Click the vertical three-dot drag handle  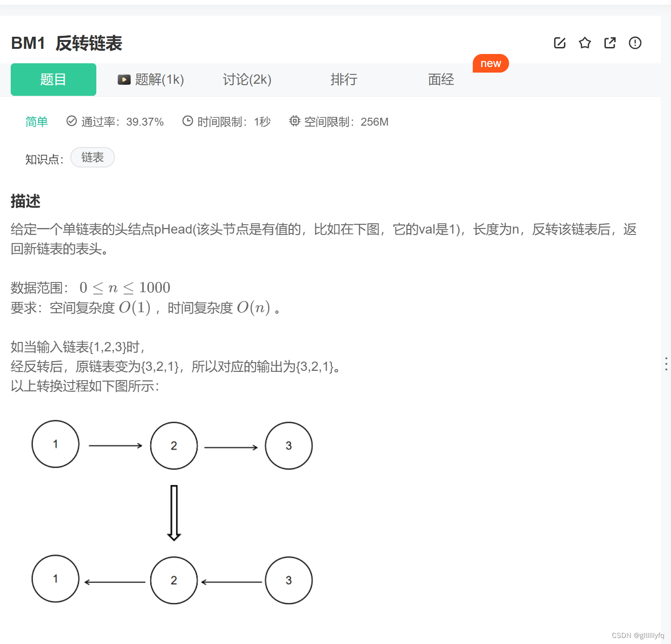[666, 364]
